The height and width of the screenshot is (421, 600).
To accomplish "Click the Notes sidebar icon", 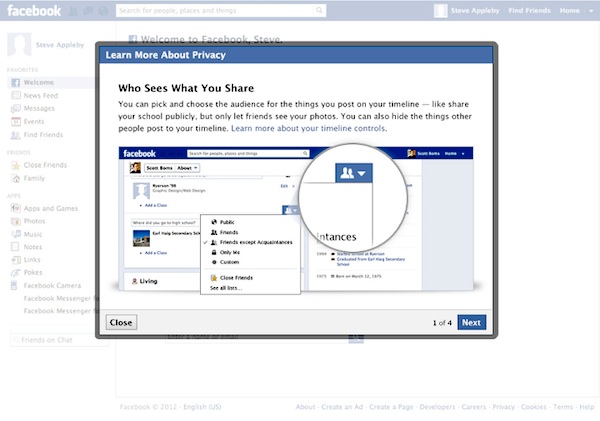I will click(15, 247).
